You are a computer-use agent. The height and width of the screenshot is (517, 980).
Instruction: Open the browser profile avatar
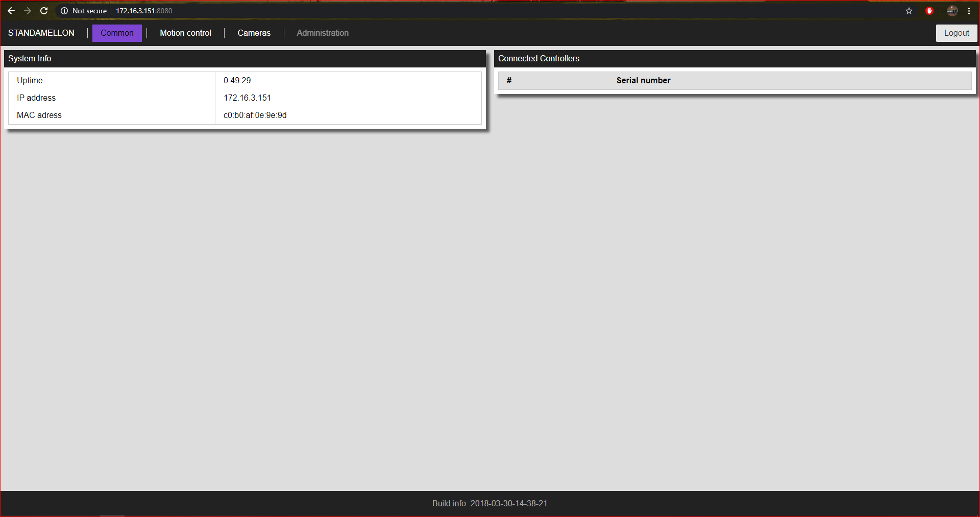tap(952, 11)
